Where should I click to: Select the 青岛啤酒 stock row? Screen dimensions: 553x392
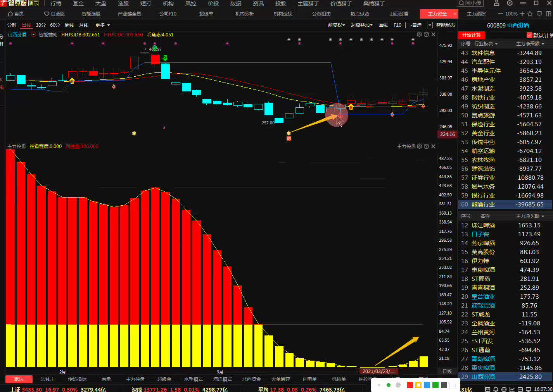point(506,359)
